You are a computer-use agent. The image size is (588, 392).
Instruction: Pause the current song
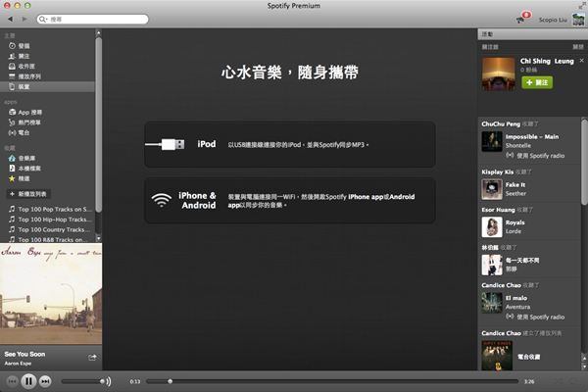click(x=28, y=381)
